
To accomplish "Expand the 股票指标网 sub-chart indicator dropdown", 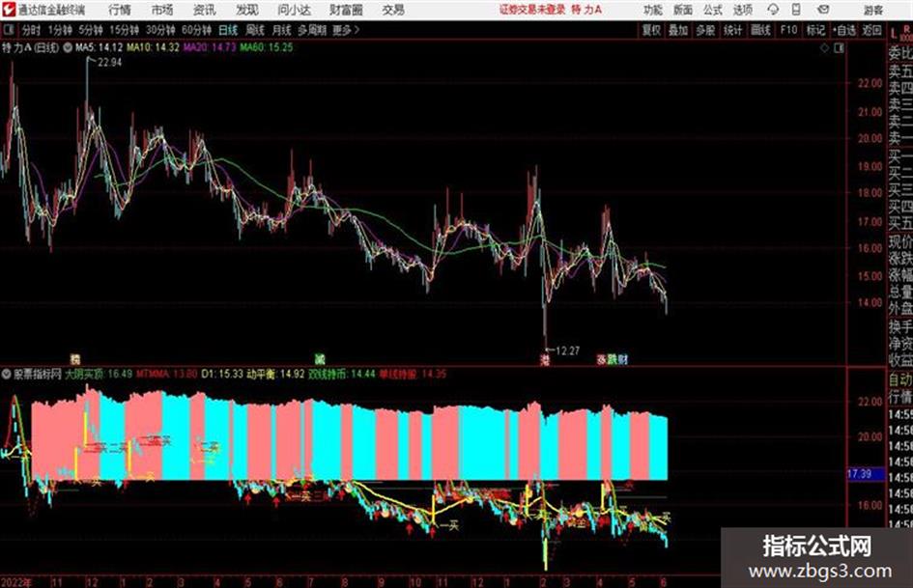I will (x=7, y=374).
